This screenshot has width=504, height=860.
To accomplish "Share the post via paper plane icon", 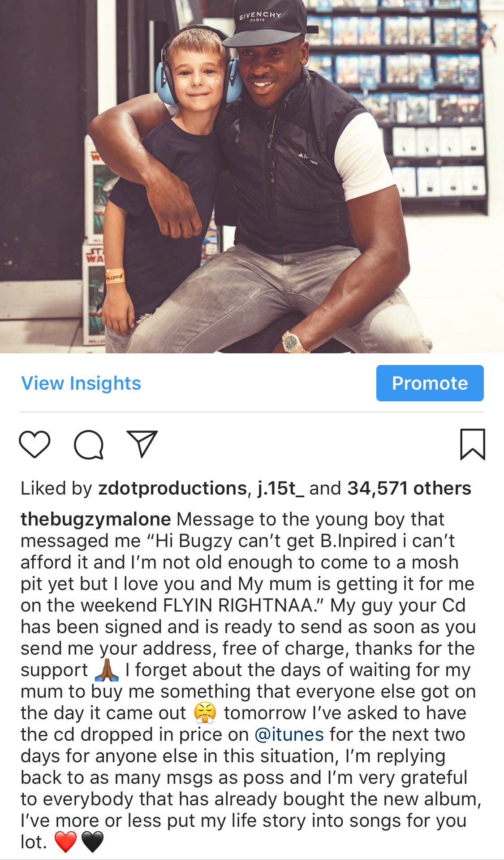I will point(142,443).
